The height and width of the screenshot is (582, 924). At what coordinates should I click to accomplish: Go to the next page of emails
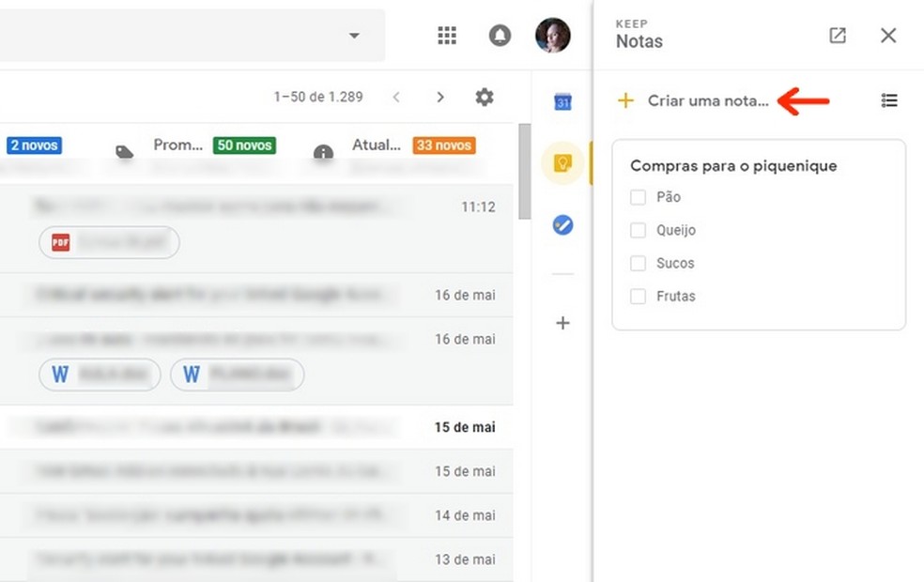pyautogui.click(x=440, y=98)
